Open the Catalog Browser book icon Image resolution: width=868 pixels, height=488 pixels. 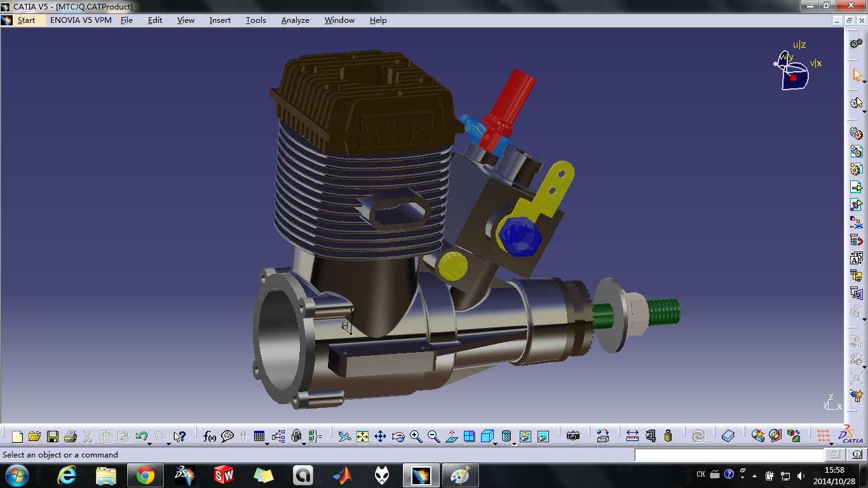728,436
